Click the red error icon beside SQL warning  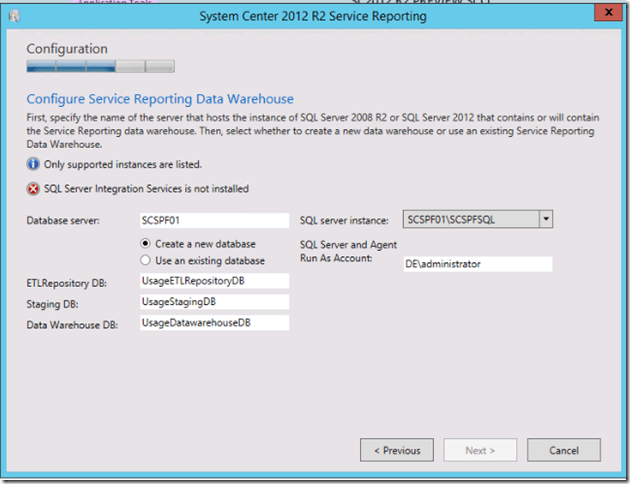point(33,188)
